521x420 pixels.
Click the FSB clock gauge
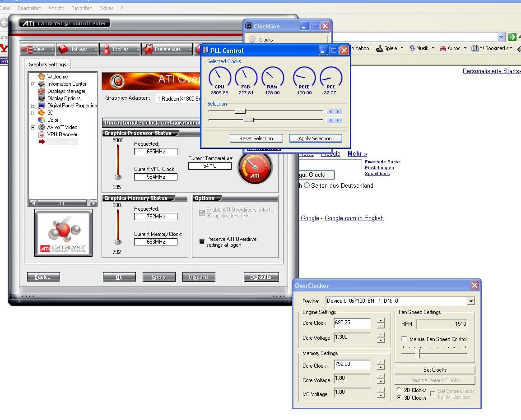click(x=246, y=78)
